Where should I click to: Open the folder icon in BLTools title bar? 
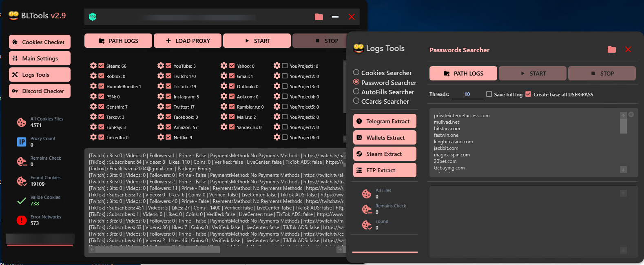pos(319,17)
